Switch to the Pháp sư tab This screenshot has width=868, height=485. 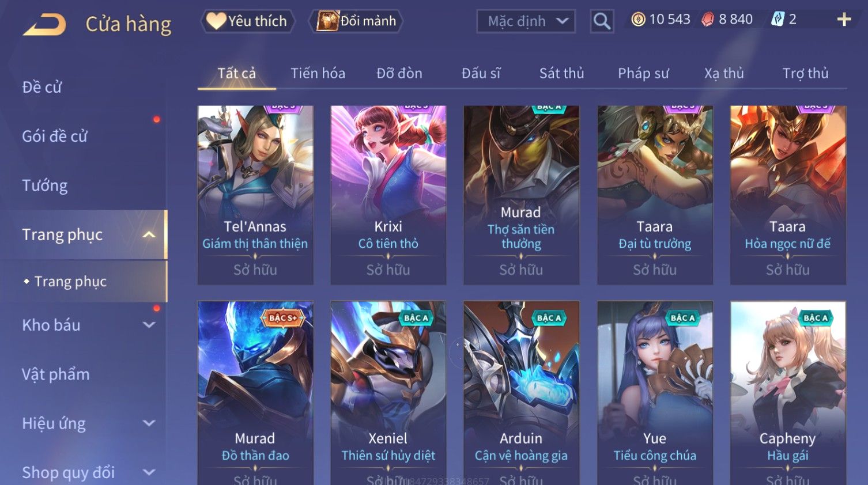[643, 73]
